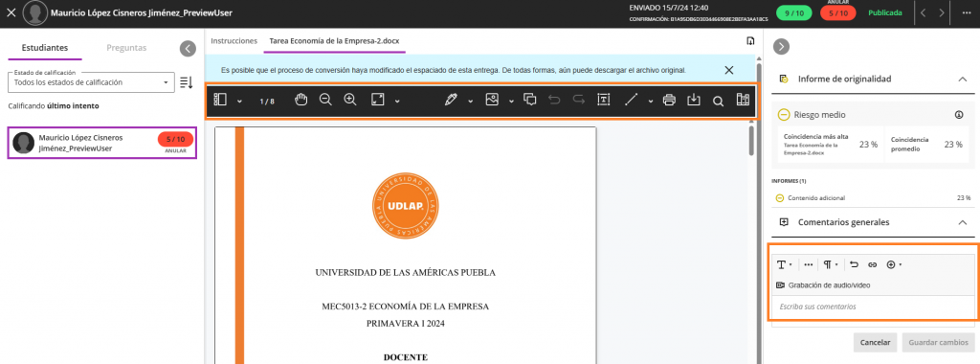Image resolution: width=980 pixels, height=364 pixels.
Task: Open sidebar options dropdown arrow next to panel icon
Action: tap(239, 102)
